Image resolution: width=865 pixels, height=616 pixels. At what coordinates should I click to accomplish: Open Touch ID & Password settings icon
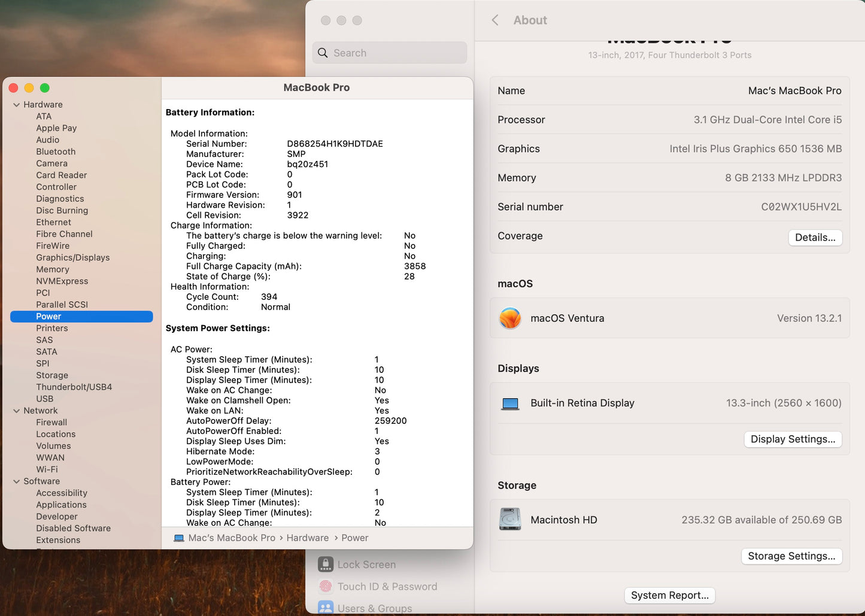point(325,586)
